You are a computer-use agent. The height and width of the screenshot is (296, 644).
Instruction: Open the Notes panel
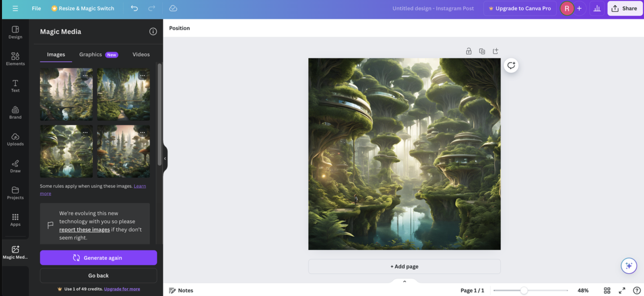pyautogui.click(x=181, y=290)
